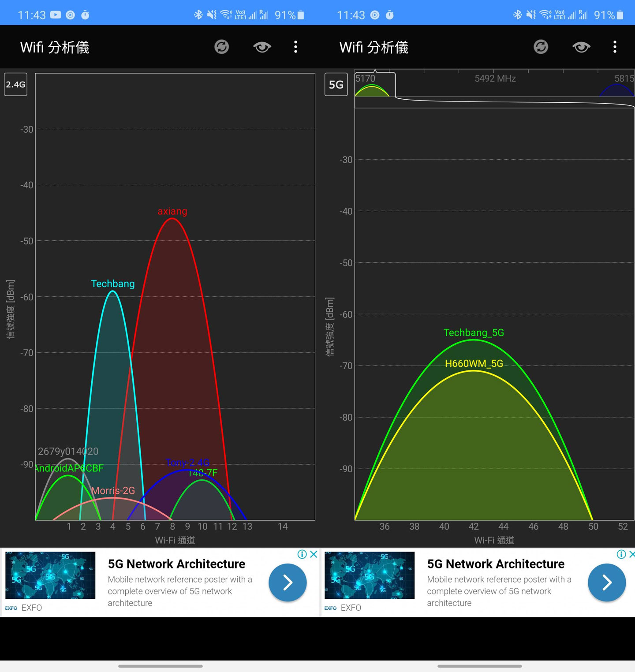Tap the EXFO logo in the left ad banner

pos(11,608)
